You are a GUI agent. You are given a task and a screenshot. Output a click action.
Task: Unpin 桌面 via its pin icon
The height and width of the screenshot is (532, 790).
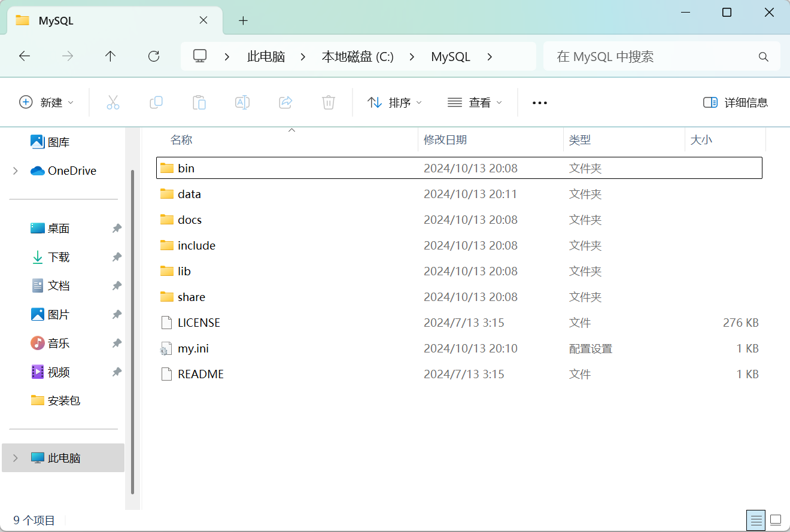pyautogui.click(x=117, y=229)
